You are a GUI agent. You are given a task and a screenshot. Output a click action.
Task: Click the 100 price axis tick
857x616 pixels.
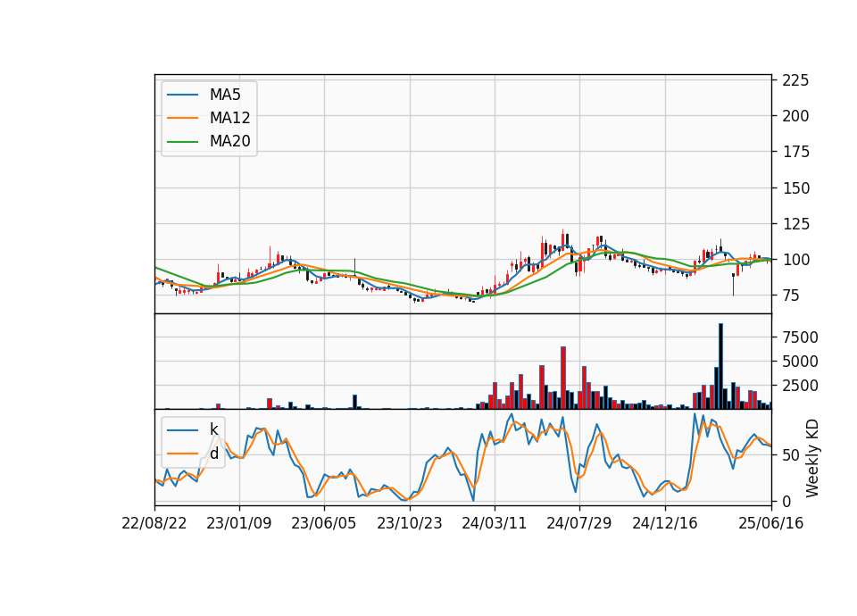click(795, 260)
